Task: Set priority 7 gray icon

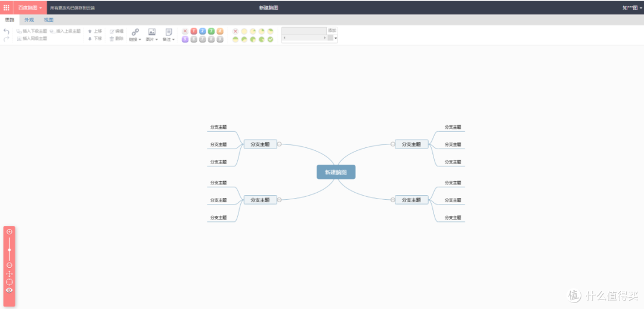Action: (203, 39)
